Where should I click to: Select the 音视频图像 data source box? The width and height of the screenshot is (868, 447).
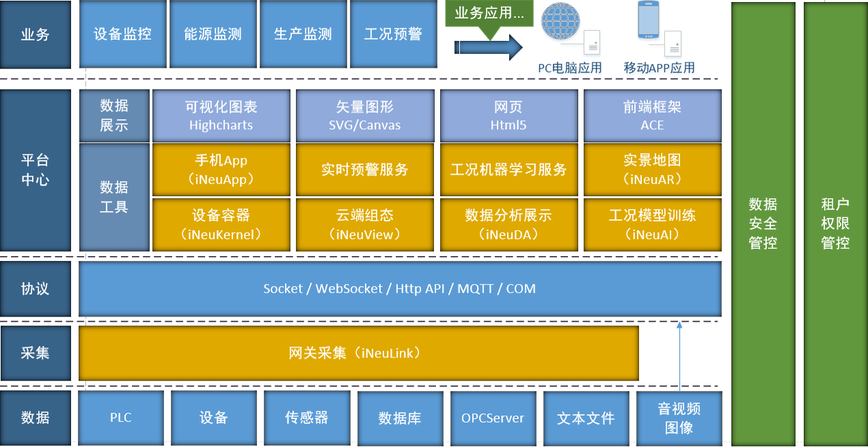pyautogui.click(x=679, y=418)
